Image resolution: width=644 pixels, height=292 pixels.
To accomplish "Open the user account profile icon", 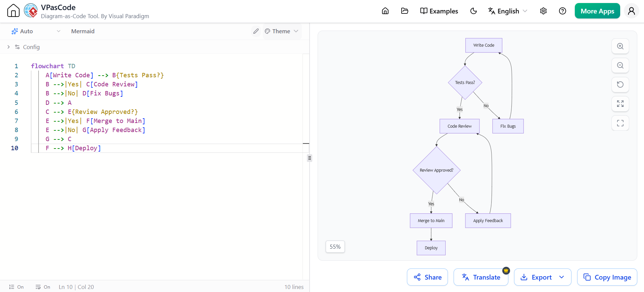I will [x=631, y=11].
